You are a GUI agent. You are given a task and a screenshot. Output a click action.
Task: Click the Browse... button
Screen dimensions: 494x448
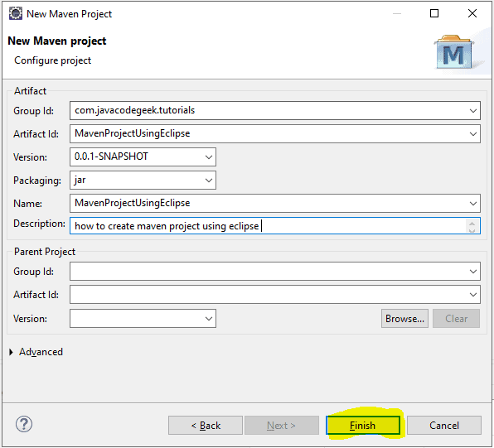pos(404,318)
